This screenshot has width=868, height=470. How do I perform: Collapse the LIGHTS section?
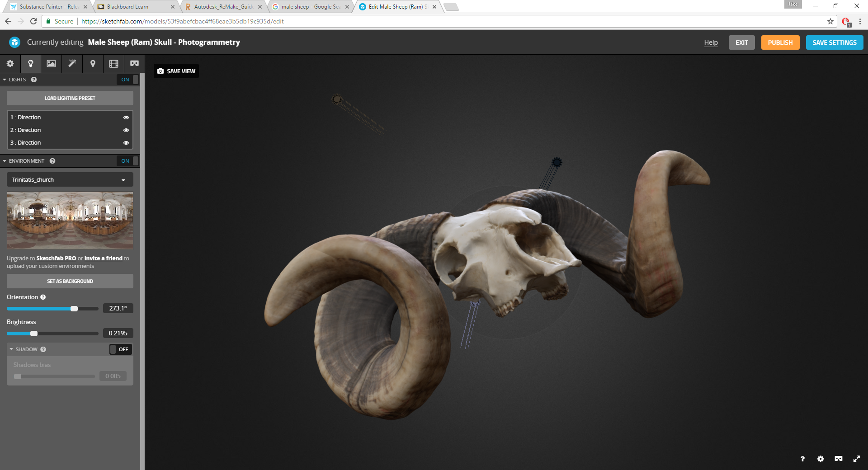(4, 80)
